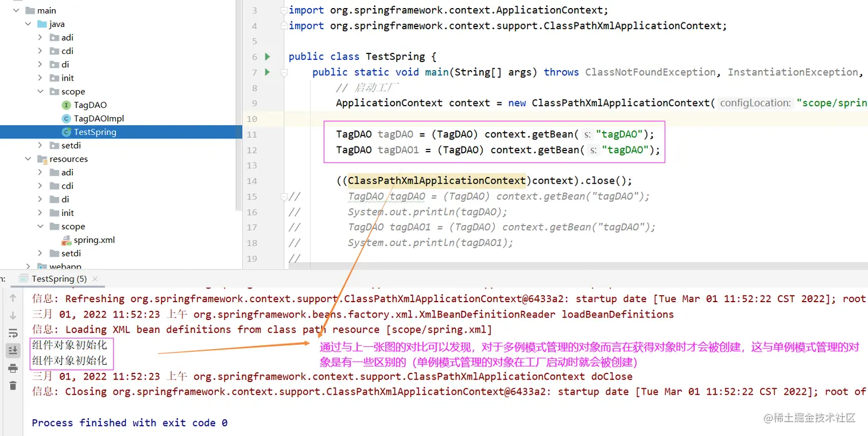The width and height of the screenshot is (868, 436).
Task: Click the main folder icon
Action: click(30, 10)
